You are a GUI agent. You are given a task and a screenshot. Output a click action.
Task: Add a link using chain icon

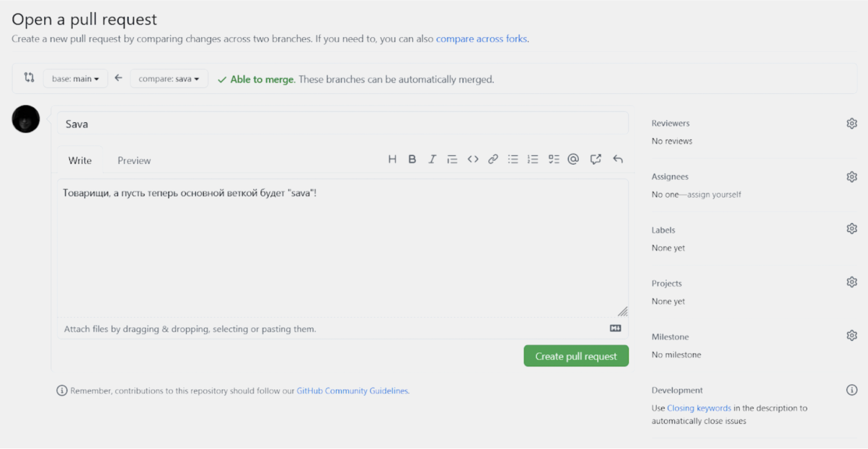pos(493,160)
